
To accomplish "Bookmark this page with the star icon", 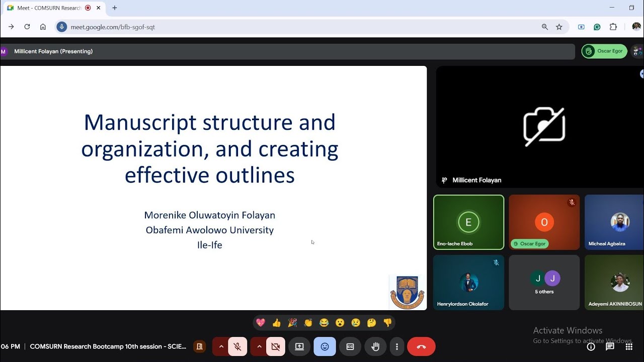I will coord(559,27).
